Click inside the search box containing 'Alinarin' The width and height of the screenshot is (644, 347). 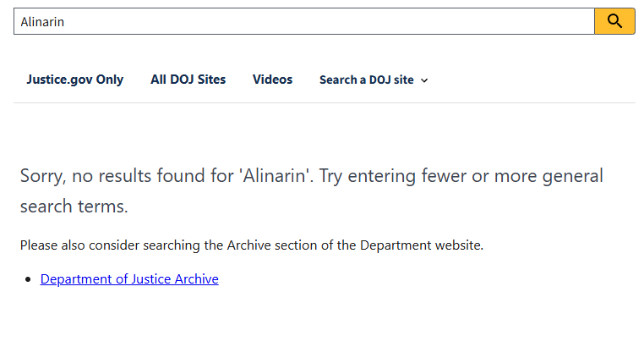(304, 21)
